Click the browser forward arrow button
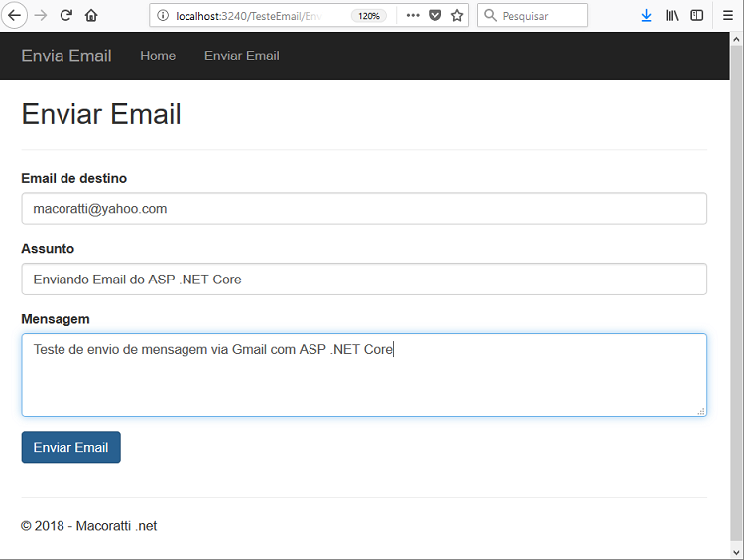Image resolution: width=744 pixels, height=560 pixels. [41, 16]
